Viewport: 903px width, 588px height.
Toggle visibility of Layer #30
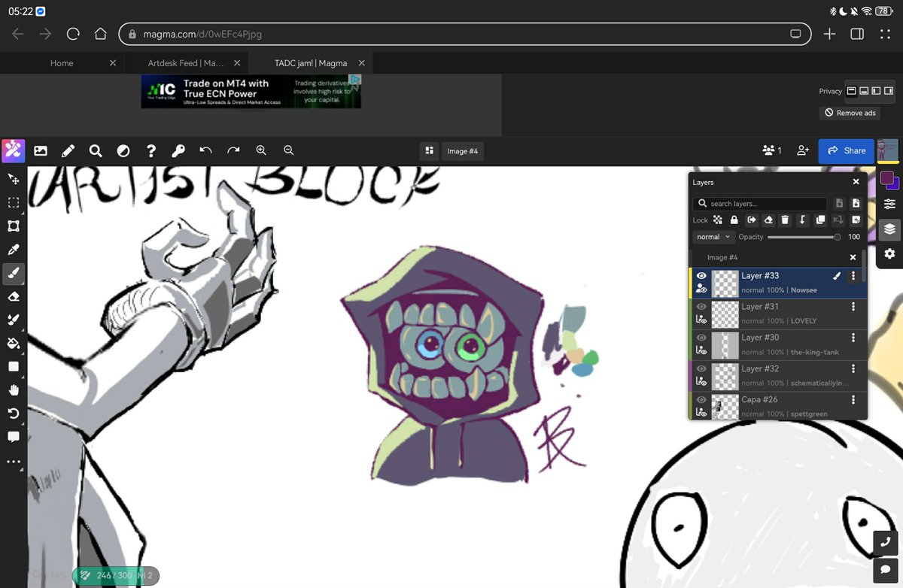click(x=701, y=338)
